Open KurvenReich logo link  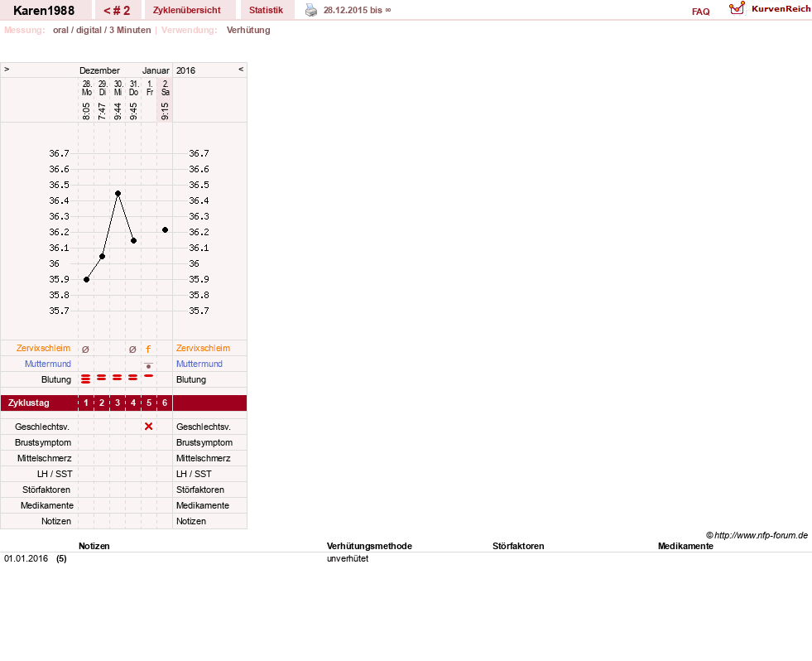click(x=770, y=9)
